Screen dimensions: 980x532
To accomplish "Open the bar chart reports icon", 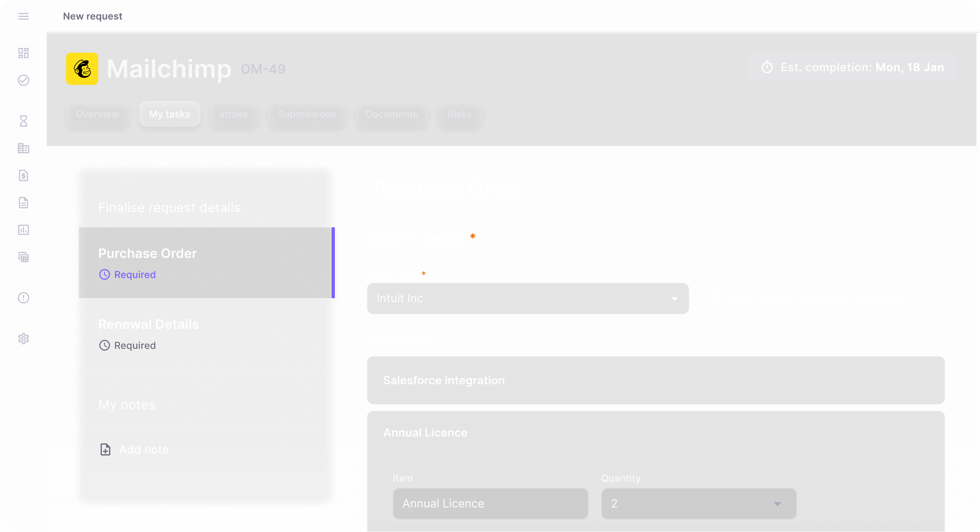I will (23, 230).
